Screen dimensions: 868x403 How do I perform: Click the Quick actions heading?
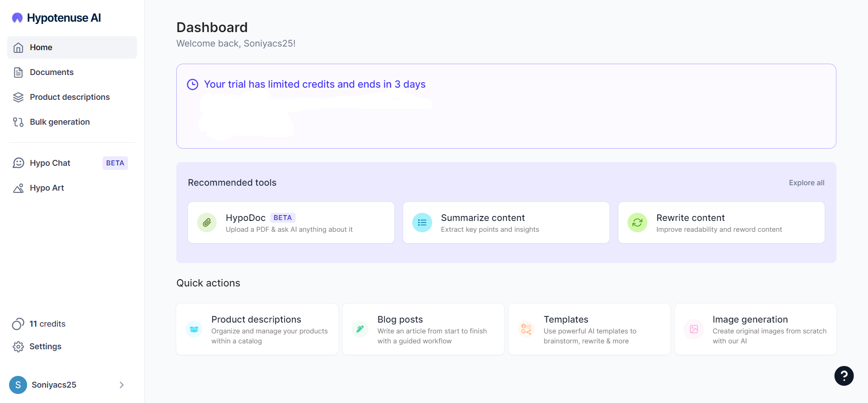pos(208,283)
